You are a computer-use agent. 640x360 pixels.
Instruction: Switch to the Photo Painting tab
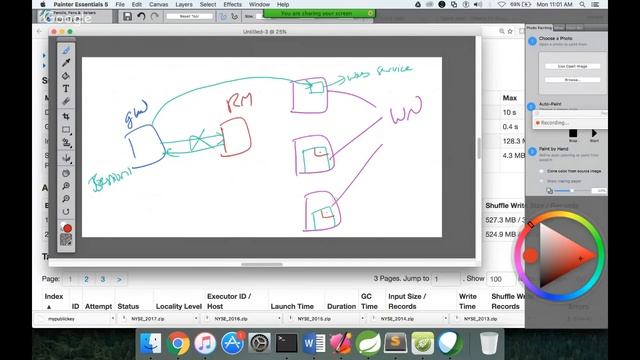coord(539,27)
